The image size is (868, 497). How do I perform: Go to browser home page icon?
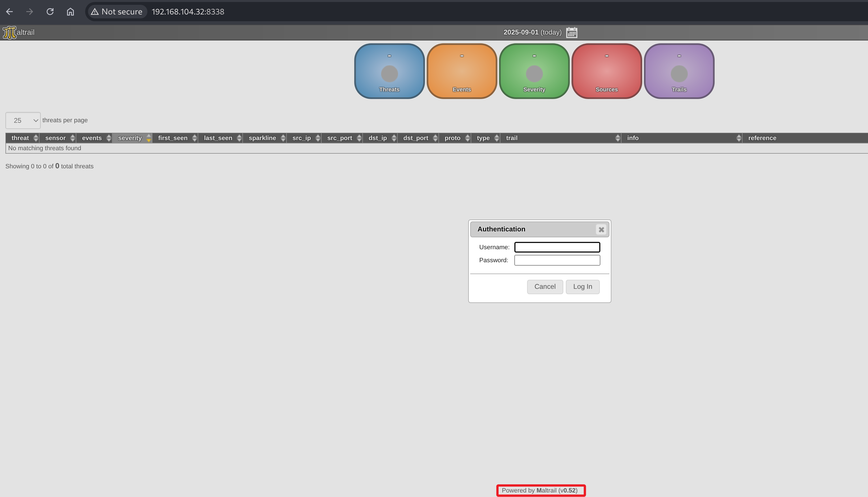tap(70, 12)
